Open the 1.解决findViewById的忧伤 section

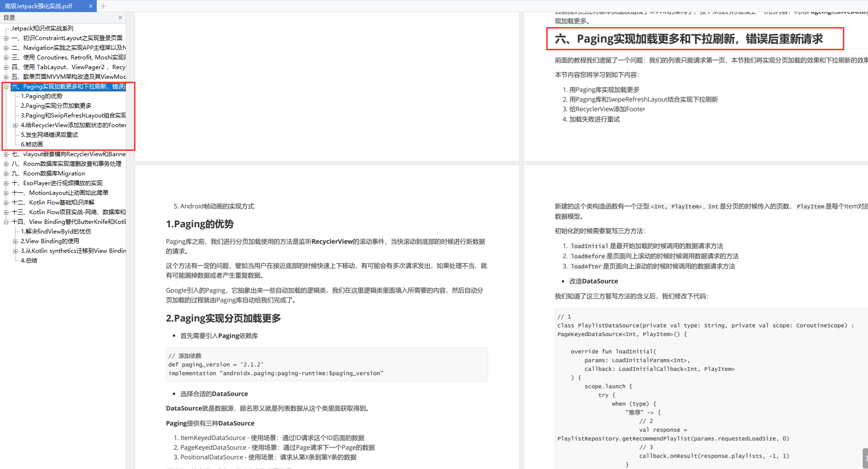pyautogui.click(x=57, y=231)
